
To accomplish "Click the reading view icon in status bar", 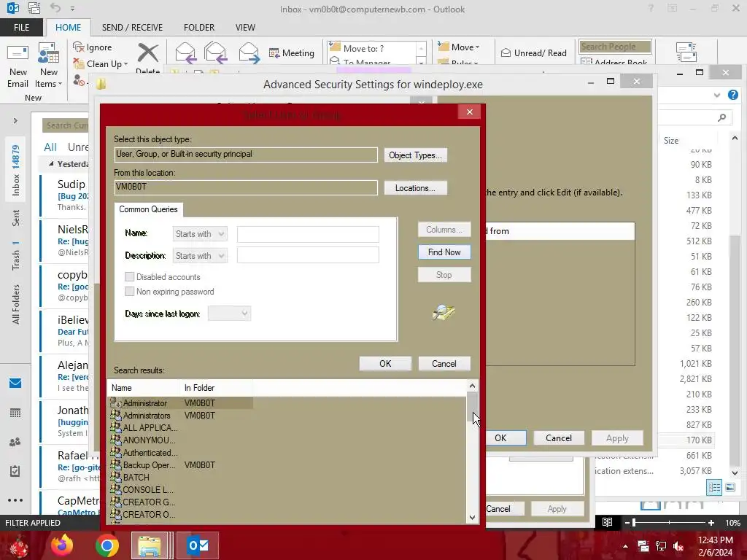I will pos(607,522).
